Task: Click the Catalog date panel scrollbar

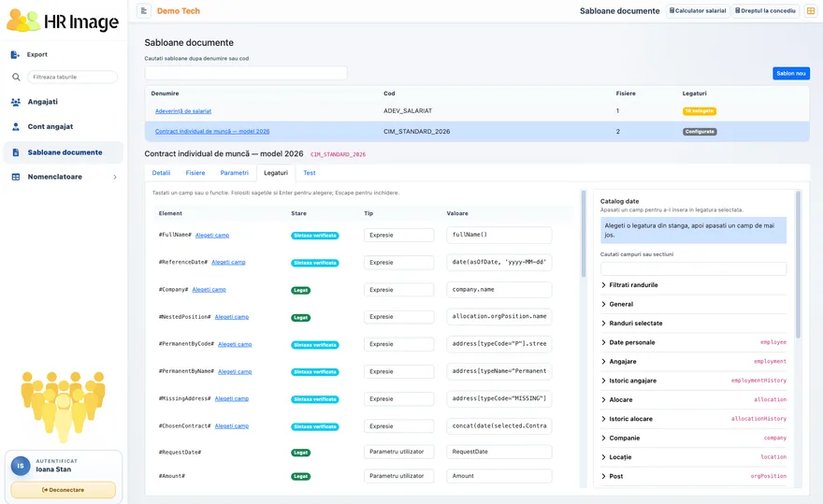Action: coord(799,265)
